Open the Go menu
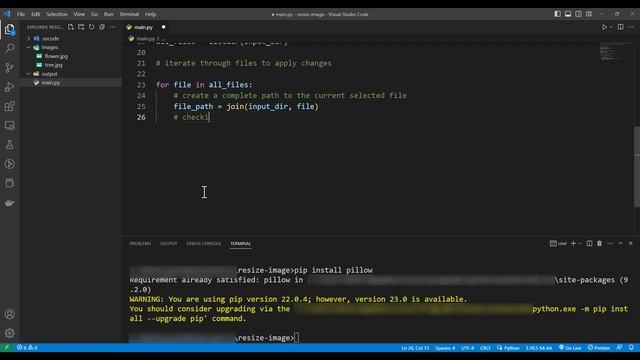640x360 pixels. pos(94,14)
